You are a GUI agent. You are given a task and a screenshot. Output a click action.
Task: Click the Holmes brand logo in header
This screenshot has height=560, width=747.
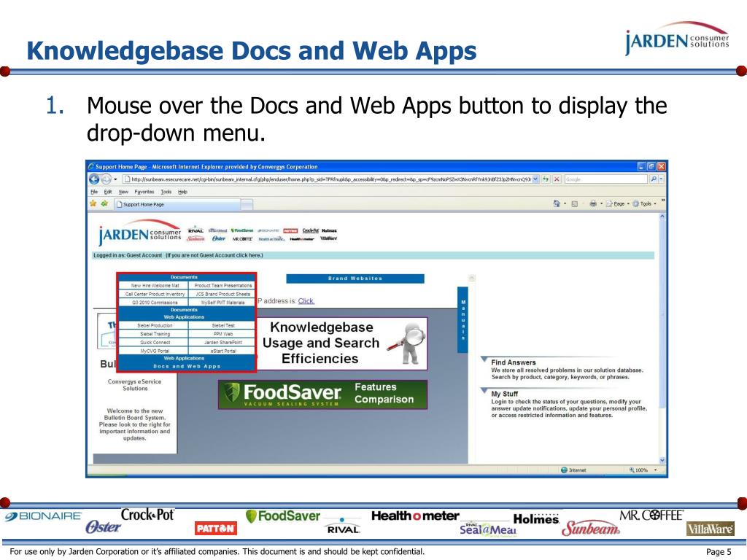tap(329, 230)
